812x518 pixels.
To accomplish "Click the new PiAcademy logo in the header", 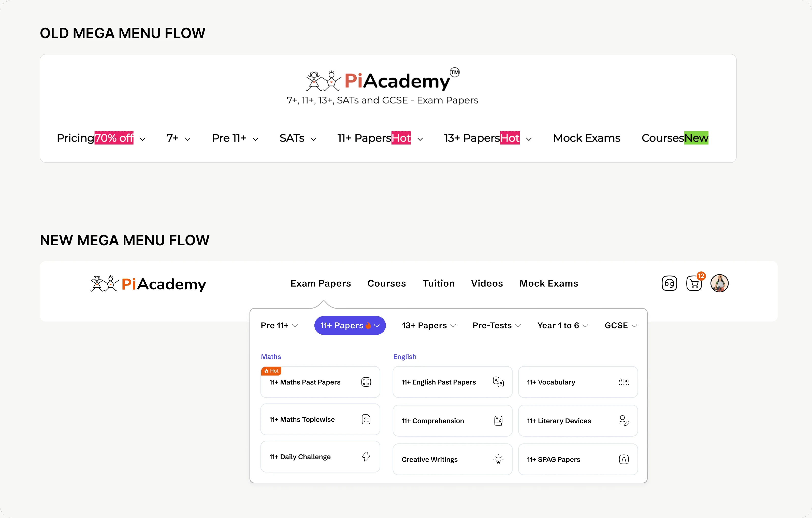I will [148, 284].
